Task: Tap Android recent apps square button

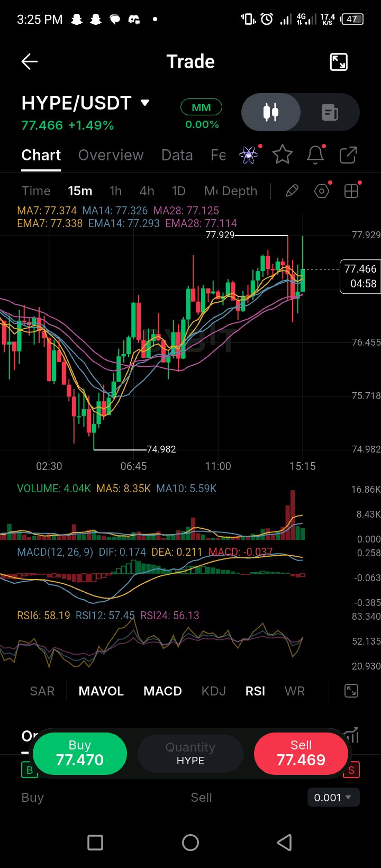Action: (x=95, y=843)
